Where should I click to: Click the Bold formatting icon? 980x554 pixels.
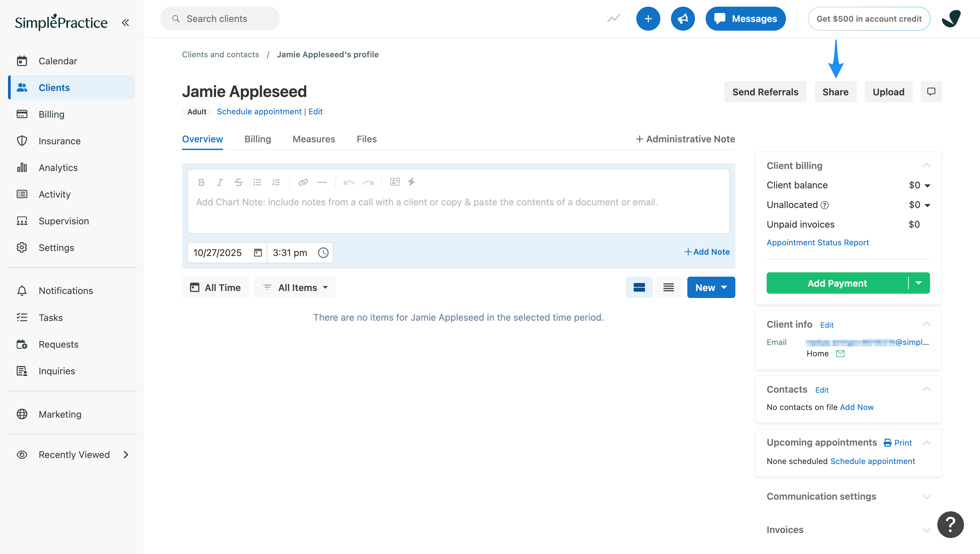coord(201,182)
